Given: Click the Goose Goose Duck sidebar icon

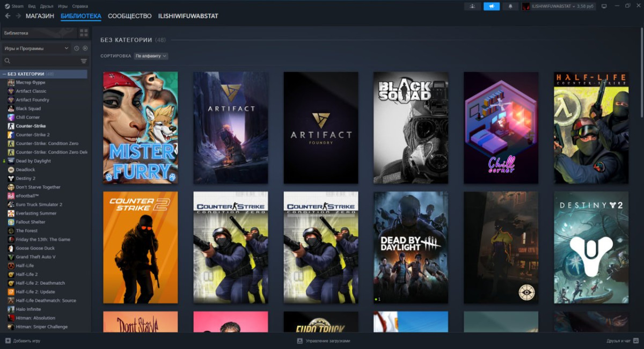Looking at the screenshot, I should tap(11, 248).
